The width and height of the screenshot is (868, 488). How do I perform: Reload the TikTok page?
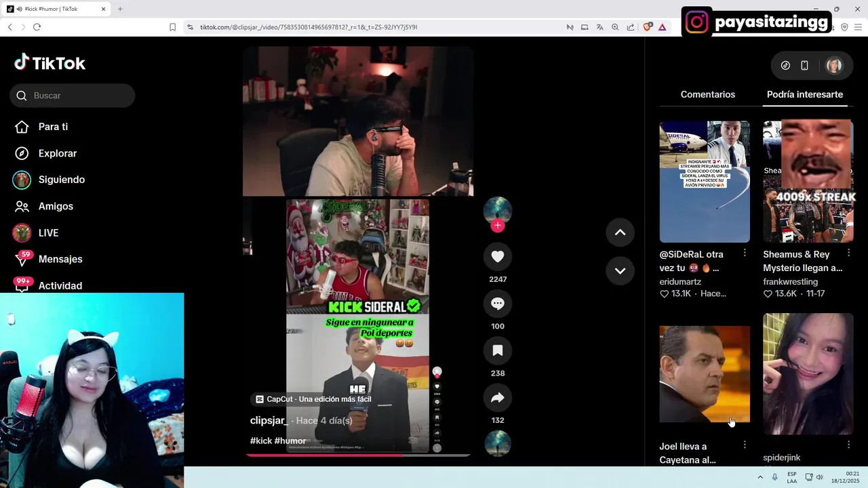pos(37,27)
